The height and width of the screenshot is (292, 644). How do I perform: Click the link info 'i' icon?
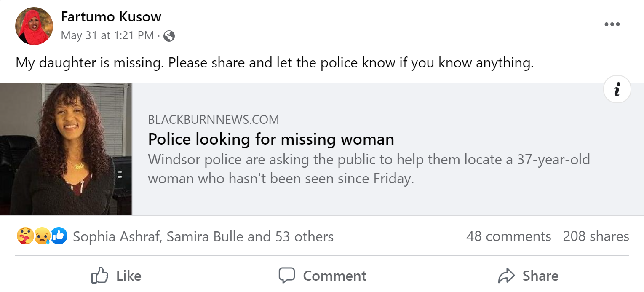pos(617,90)
